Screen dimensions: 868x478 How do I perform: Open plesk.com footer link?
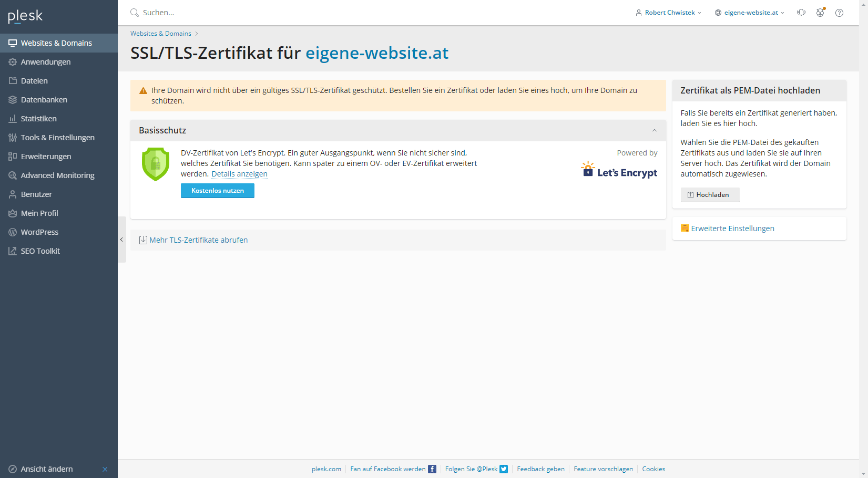click(326, 469)
